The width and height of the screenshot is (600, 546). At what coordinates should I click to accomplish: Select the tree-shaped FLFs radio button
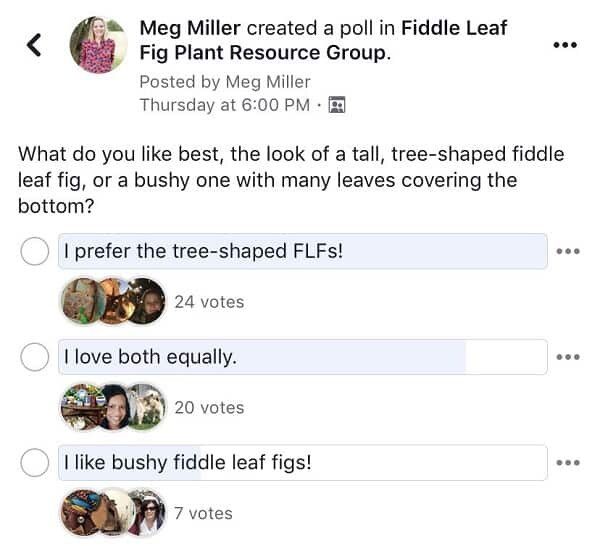coord(35,251)
